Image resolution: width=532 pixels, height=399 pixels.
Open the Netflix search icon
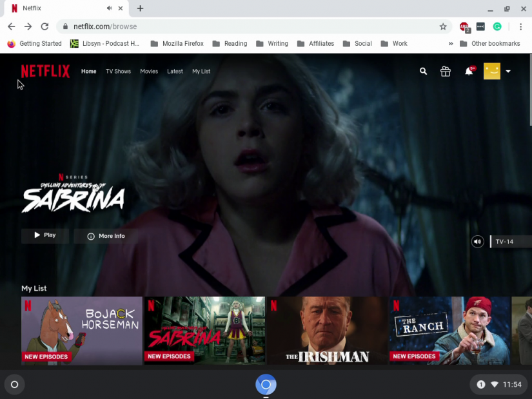tap(423, 71)
